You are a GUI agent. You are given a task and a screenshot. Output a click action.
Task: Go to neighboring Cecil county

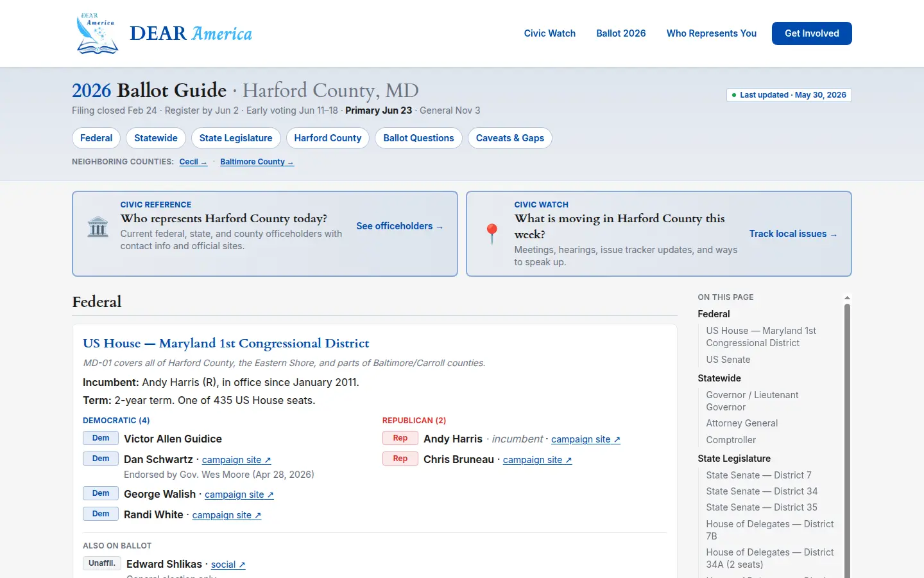(193, 162)
